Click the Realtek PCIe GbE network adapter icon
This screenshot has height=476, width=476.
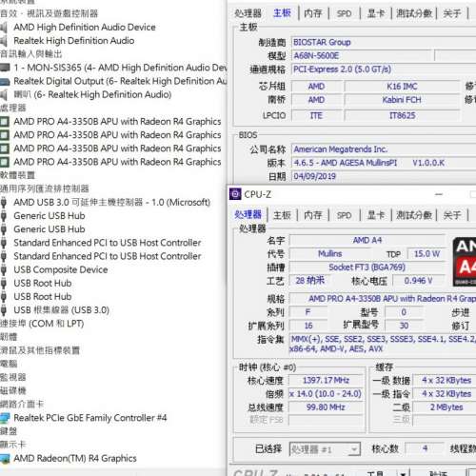click(x=5, y=418)
